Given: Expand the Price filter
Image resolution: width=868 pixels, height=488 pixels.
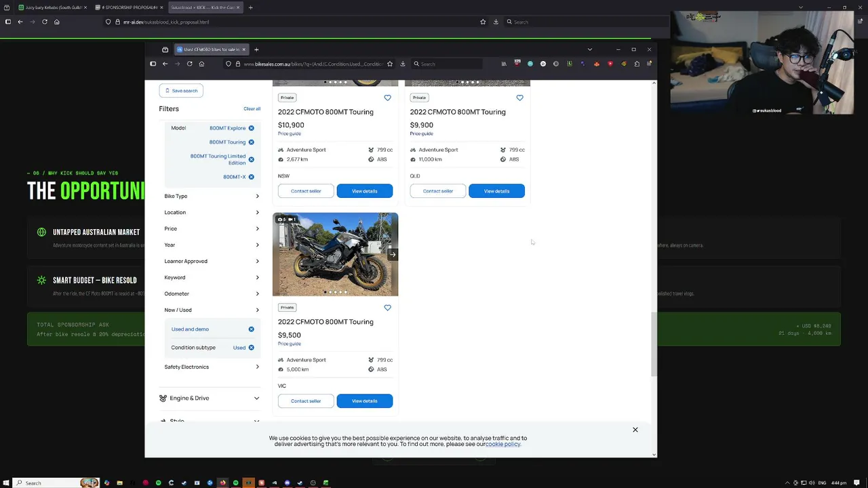Looking at the screenshot, I should [x=212, y=229].
